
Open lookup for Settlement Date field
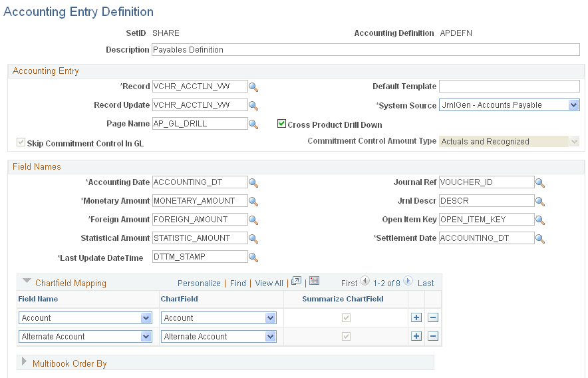tap(540, 239)
